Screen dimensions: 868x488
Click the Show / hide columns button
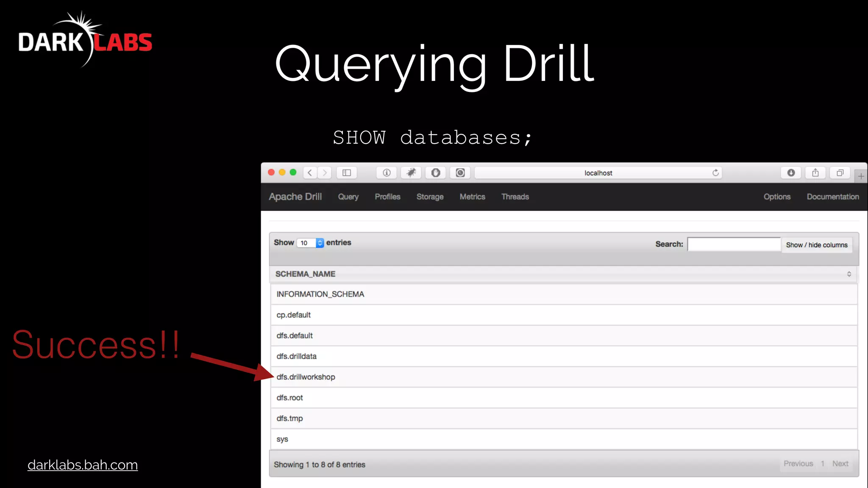click(x=817, y=245)
